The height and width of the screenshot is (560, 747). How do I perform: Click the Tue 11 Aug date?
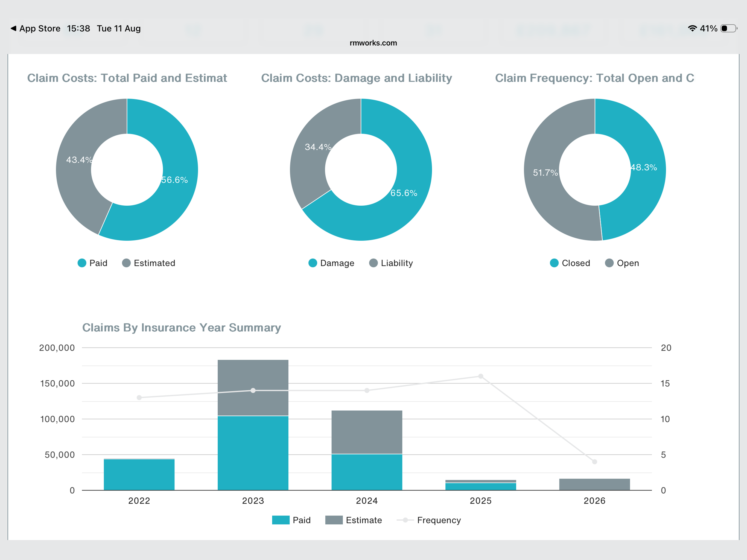tap(119, 28)
